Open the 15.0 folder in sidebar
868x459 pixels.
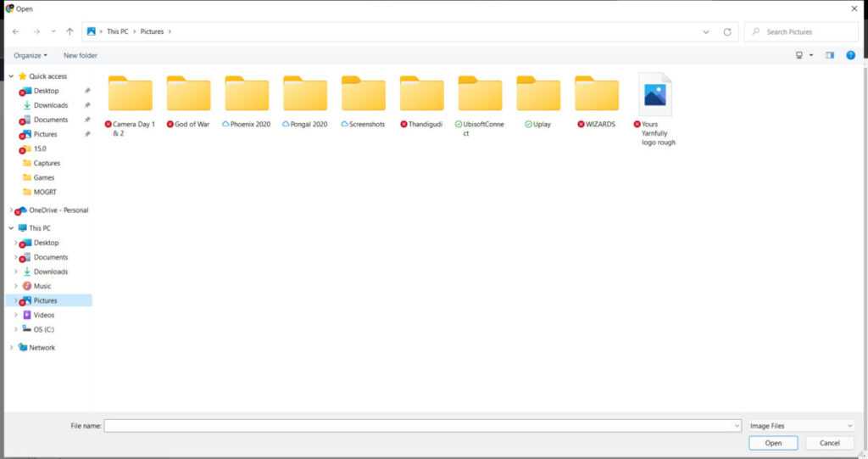coord(40,148)
